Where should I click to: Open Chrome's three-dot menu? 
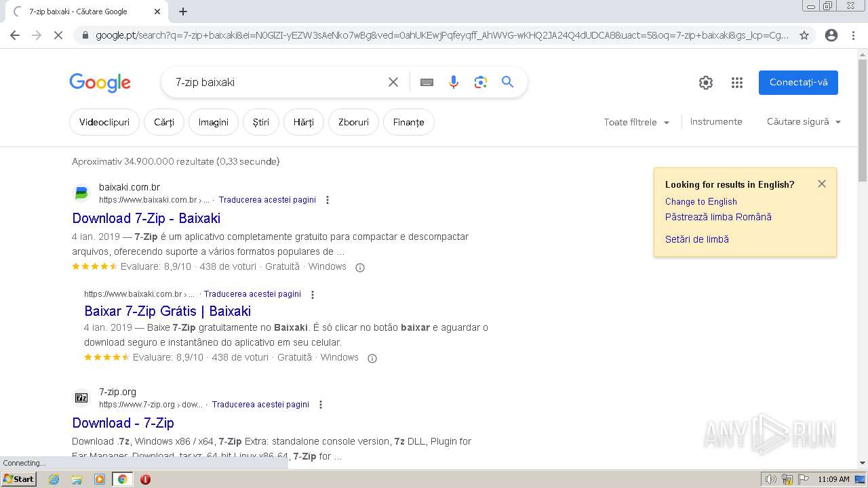853,35
